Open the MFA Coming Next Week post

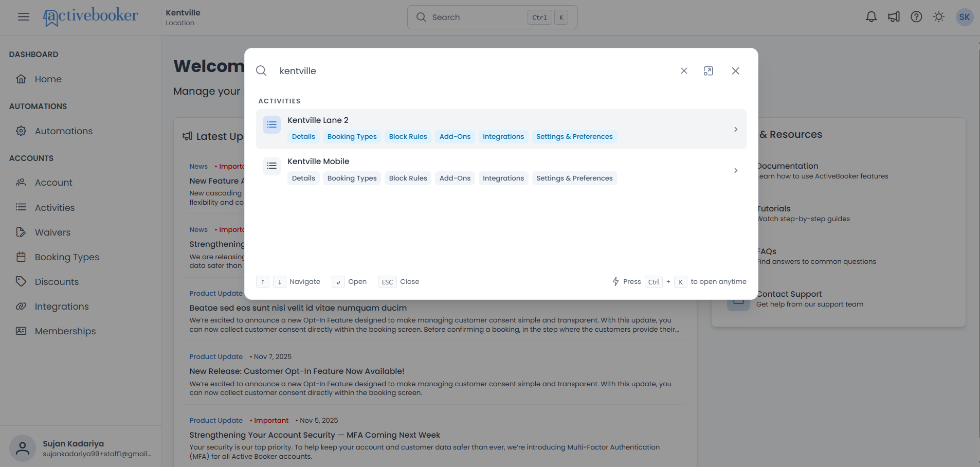(315, 435)
